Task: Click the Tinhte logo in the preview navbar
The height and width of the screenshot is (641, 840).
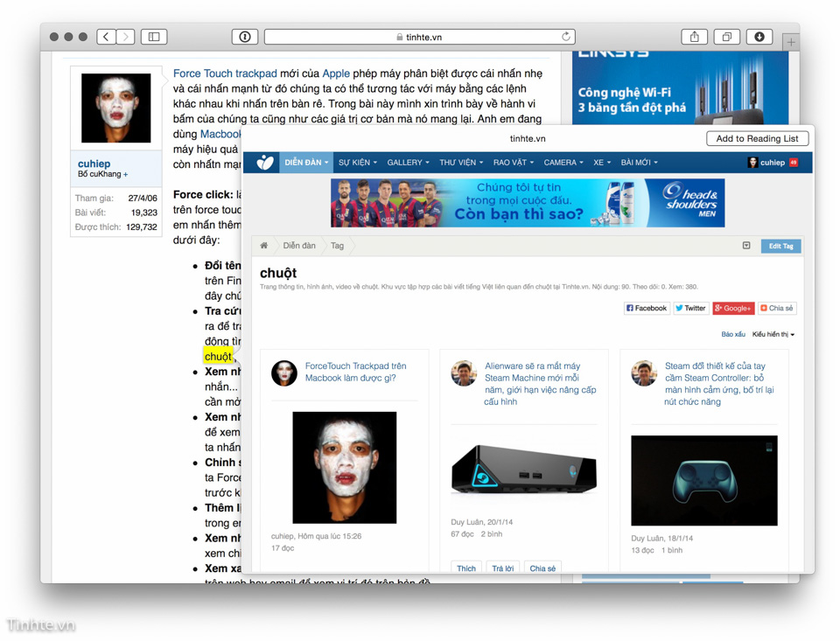Action: 264,163
